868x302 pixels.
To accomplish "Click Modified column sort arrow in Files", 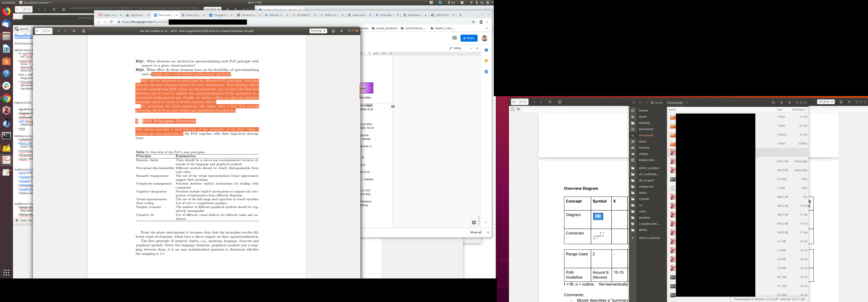I will pyautogui.click(x=806, y=109).
